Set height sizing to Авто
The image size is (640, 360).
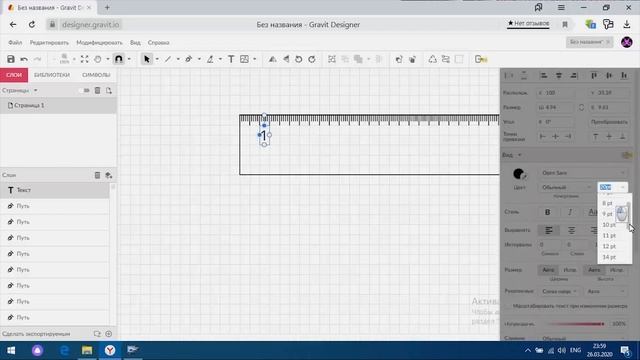click(x=594, y=270)
